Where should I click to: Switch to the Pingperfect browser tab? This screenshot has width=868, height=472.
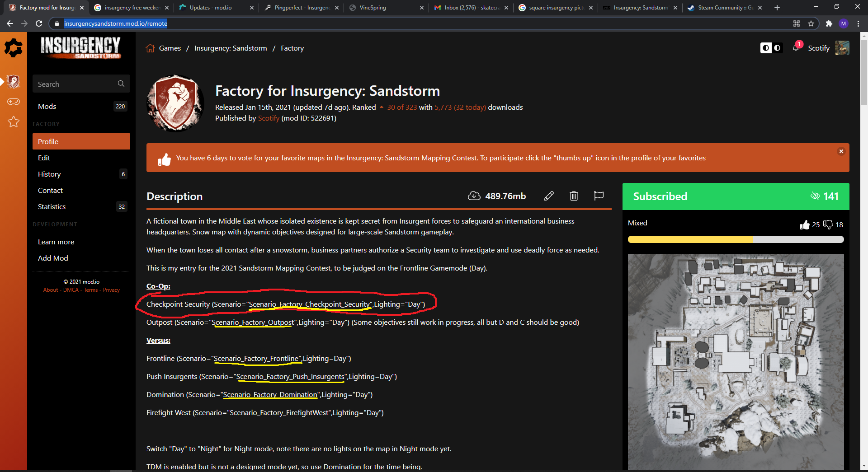302,8
